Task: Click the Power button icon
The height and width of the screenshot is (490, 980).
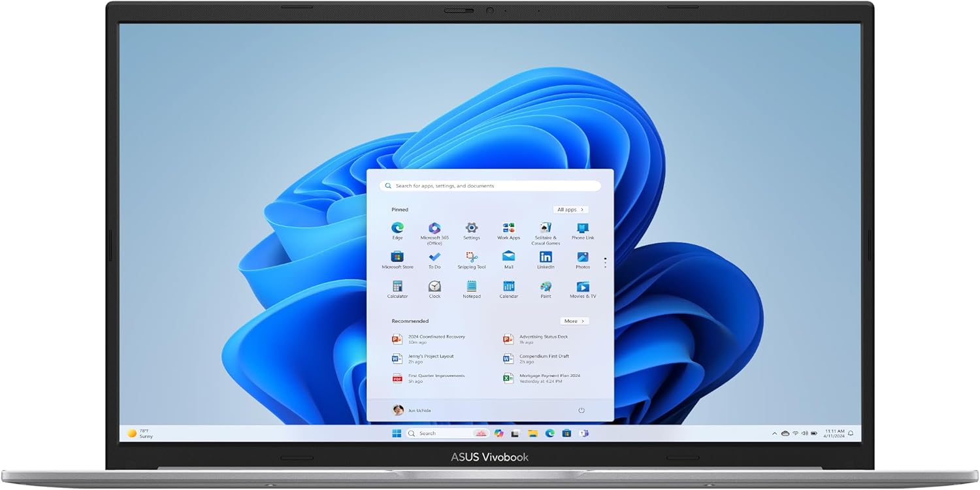Action: click(581, 410)
